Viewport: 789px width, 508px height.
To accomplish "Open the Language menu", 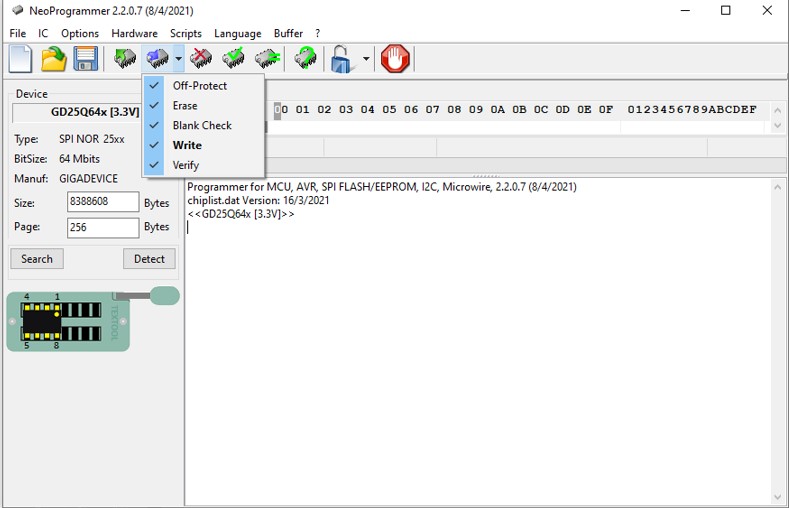I will 238,34.
